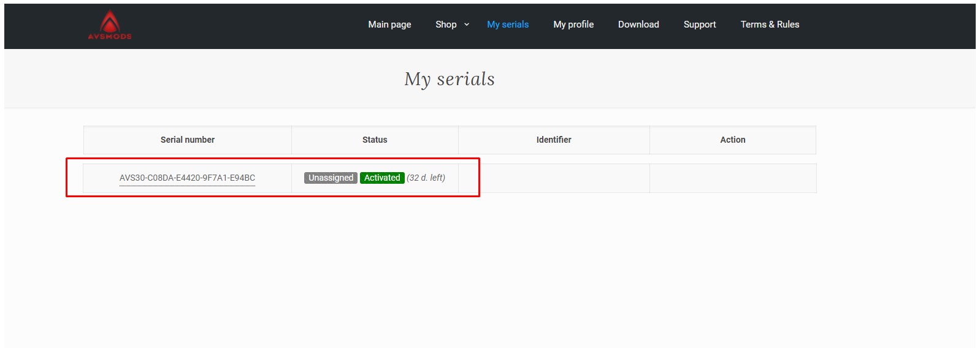Select the My serials nav link

[507, 25]
